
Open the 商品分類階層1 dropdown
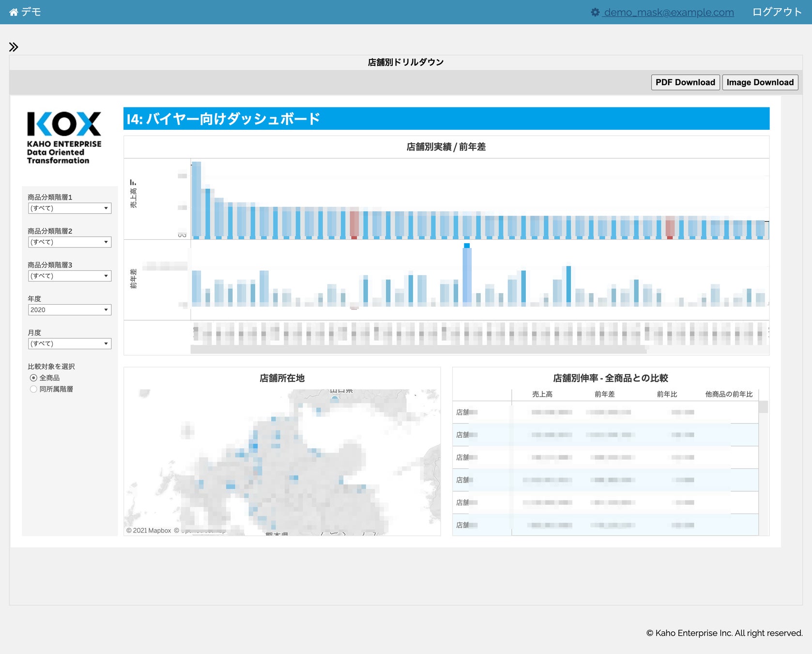tap(69, 208)
